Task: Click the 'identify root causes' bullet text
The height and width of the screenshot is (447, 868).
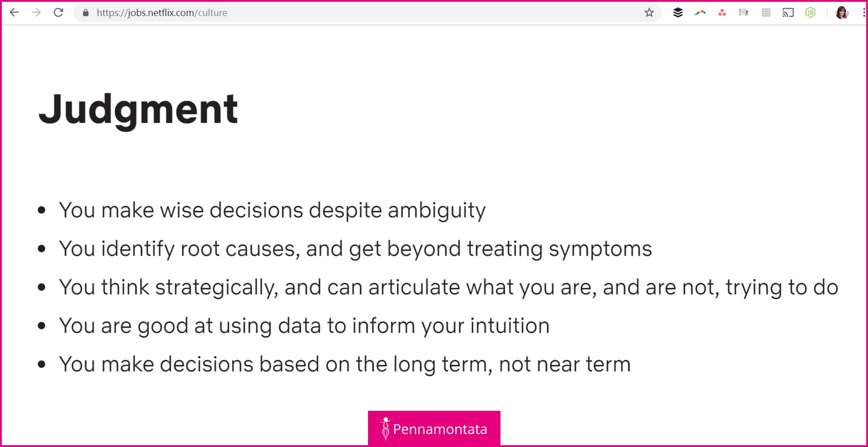Action: 355,249
